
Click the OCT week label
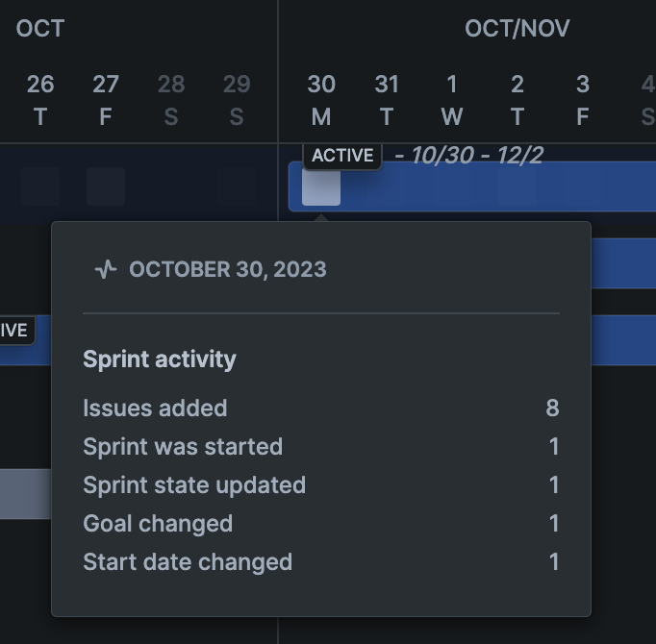click(40, 29)
